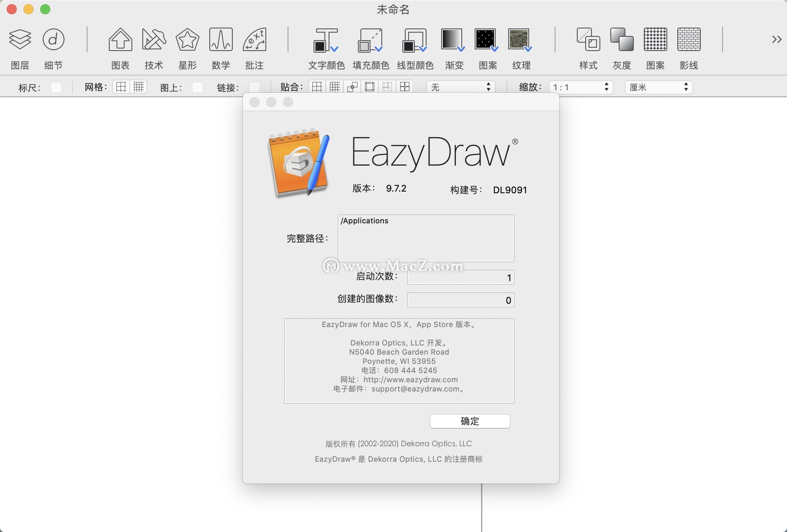The image size is (787, 532).
Task: Open the black dotted 图案 (Pattern) swatch
Action: 486,40
